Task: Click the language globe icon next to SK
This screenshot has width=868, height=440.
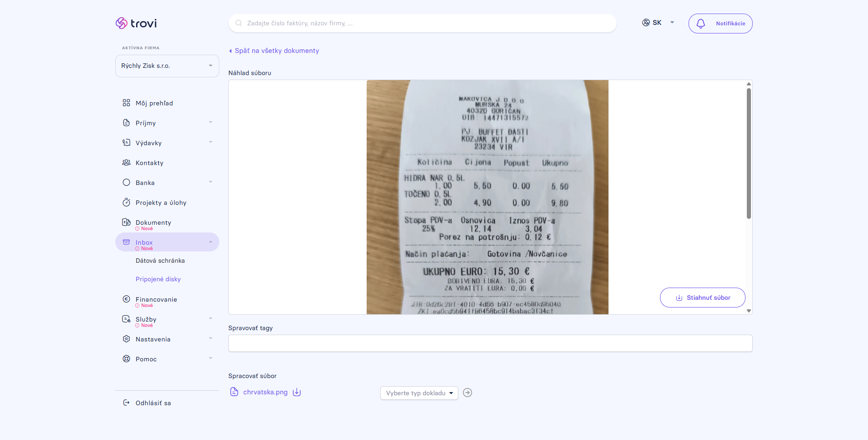Action: click(646, 23)
